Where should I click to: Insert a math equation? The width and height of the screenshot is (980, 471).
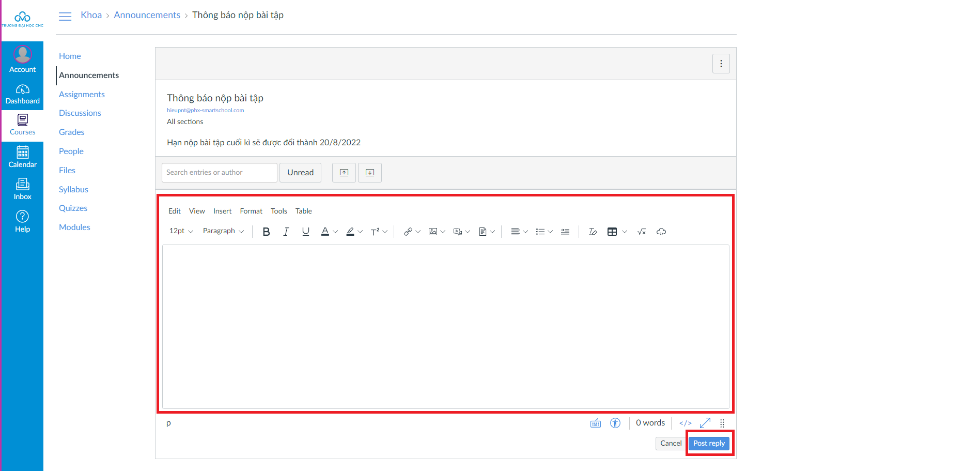tap(641, 232)
